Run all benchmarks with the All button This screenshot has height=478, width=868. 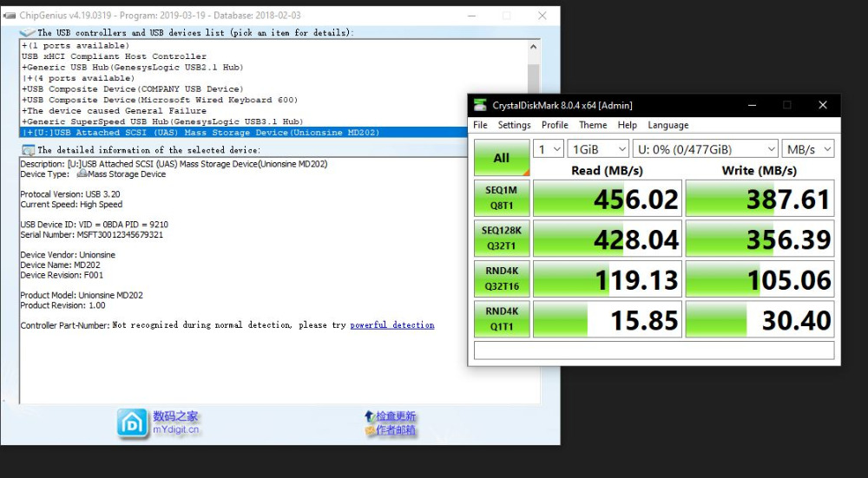point(501,158)
